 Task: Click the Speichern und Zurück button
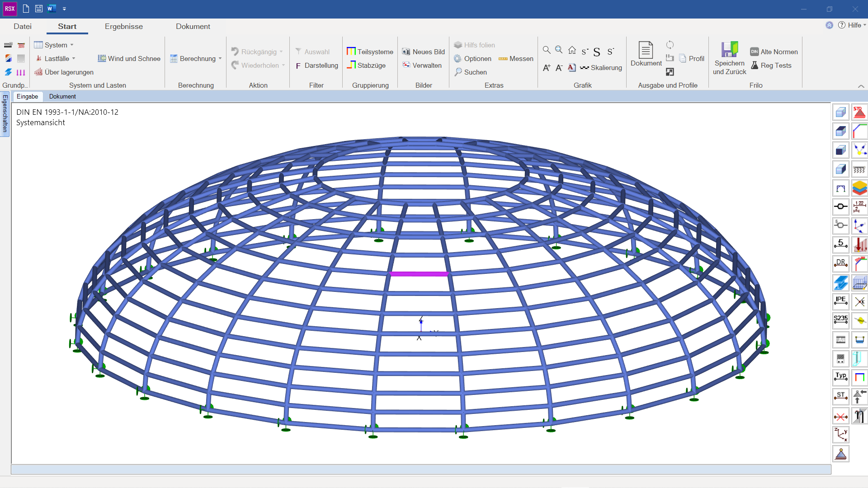pyautogui.click(x=729, y=57)
